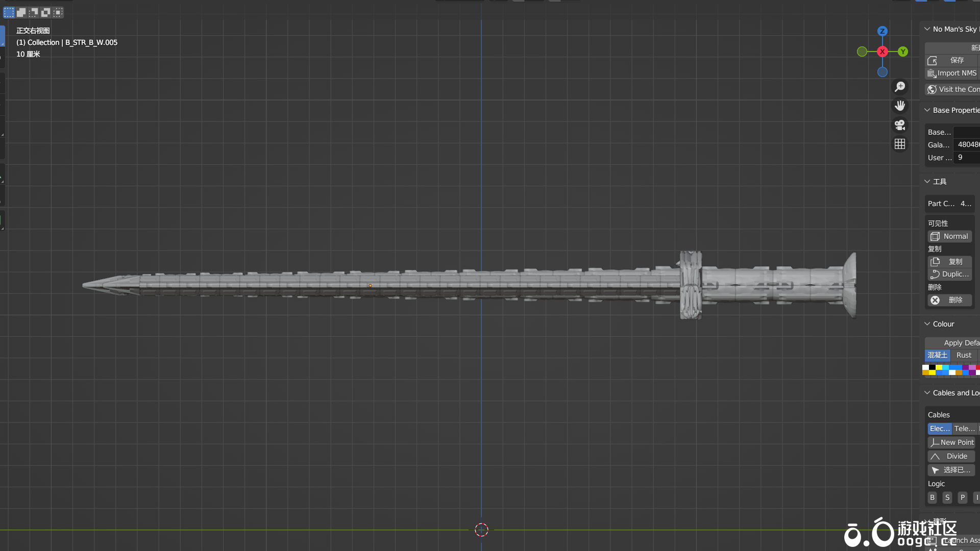Screen dimensions: 980x551
Task: Toggle the Elec... cable type
Action: pos(939,429)
